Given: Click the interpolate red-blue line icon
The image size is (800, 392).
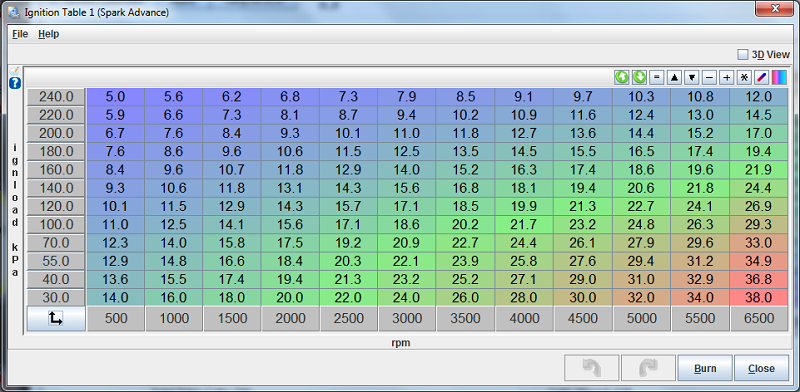Looking at the screenshot, I should [761, 78].
